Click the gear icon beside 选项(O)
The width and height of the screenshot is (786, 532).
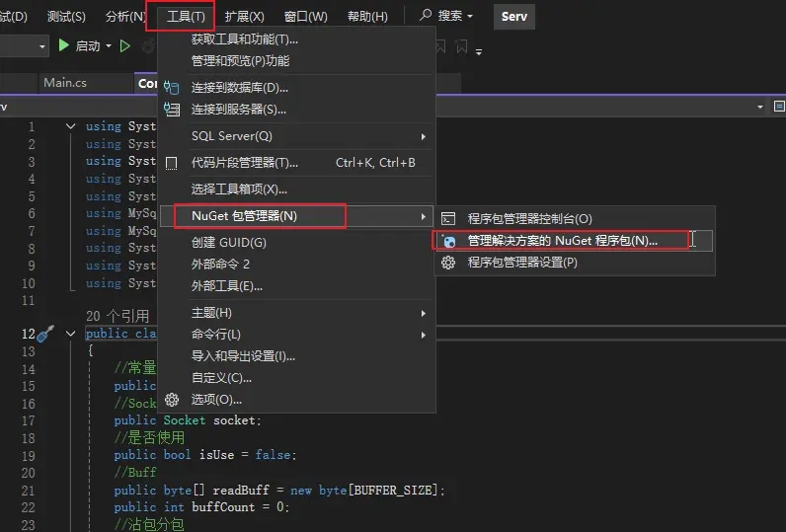tap(172, 400)
